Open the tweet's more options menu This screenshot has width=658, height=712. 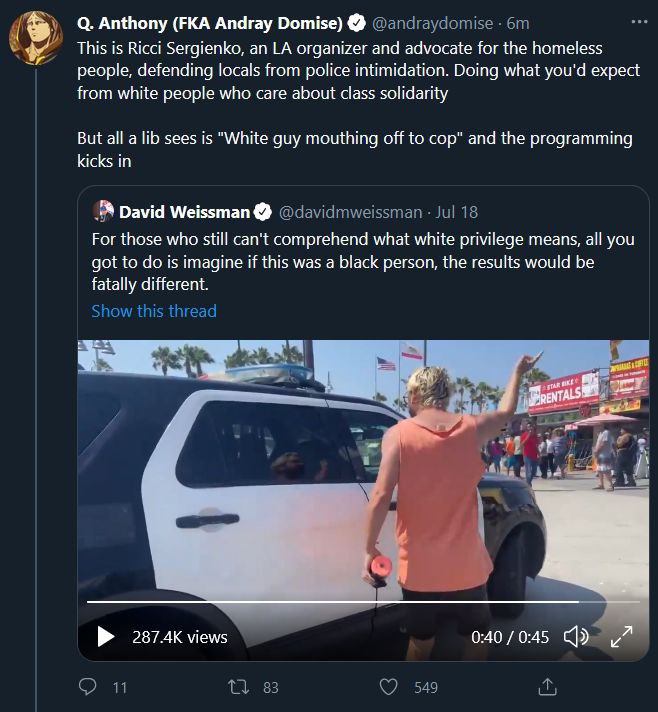[639, 21]
